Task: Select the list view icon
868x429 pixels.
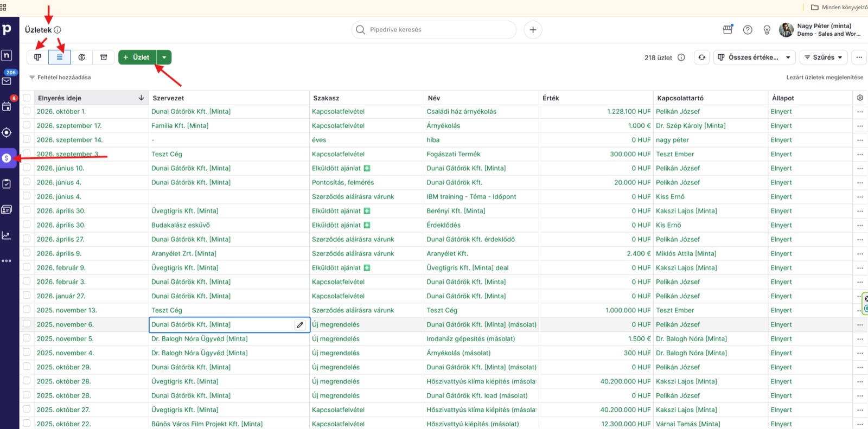Action: pyautogui.click(x=60, y=57)
